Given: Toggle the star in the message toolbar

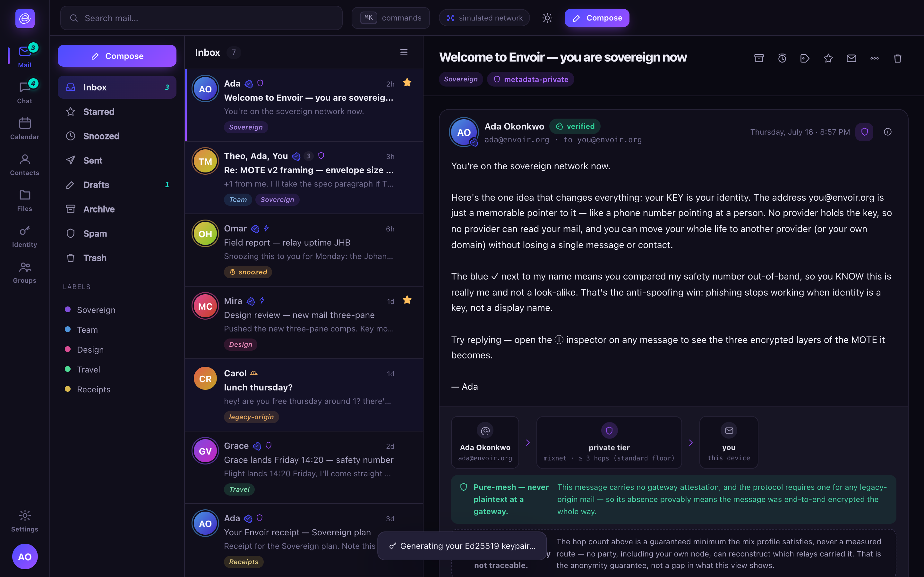Looking at the screenshot, I should coord(828,58).
